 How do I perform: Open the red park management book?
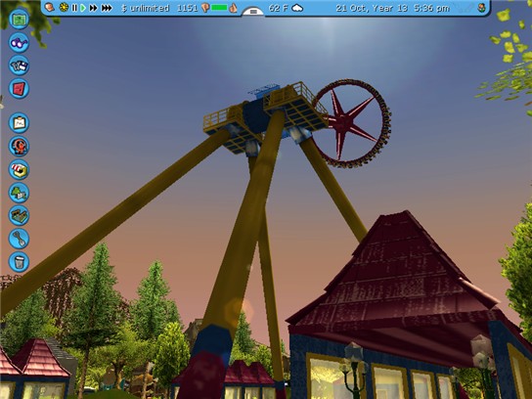(x=19, y=89)
